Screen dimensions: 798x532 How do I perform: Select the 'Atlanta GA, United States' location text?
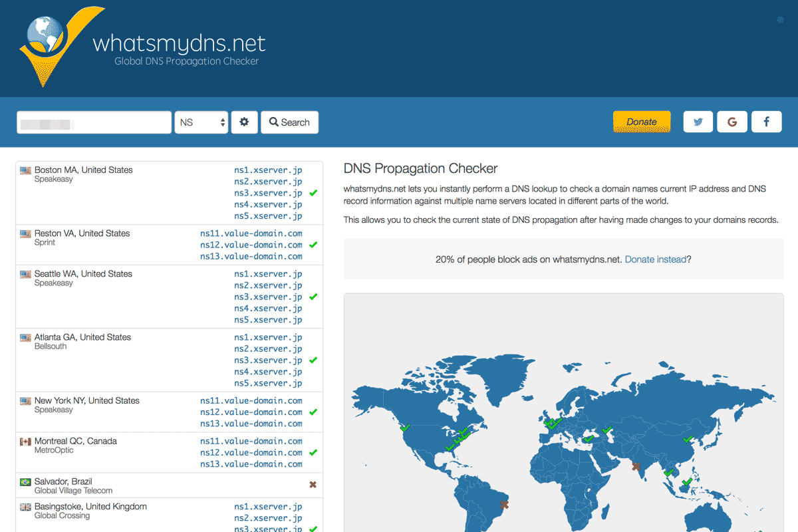pos(83,337)
